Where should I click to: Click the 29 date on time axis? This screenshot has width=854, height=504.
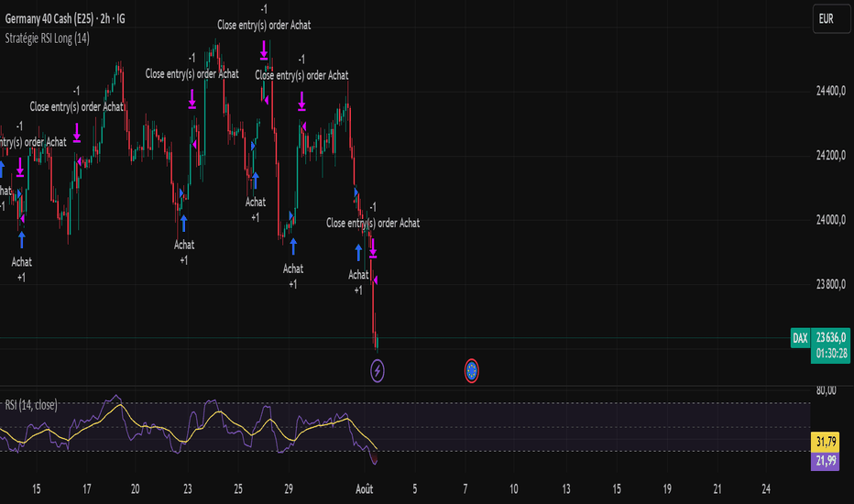click(289, 489)
